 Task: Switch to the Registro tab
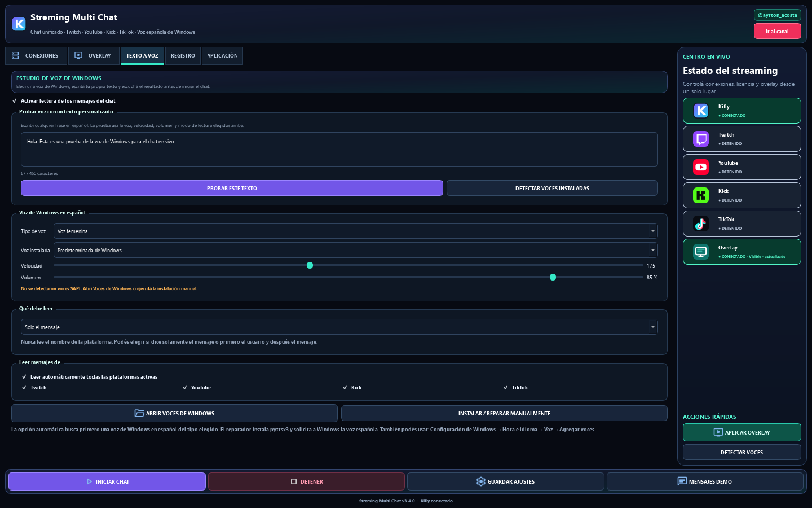coord(183,56)
